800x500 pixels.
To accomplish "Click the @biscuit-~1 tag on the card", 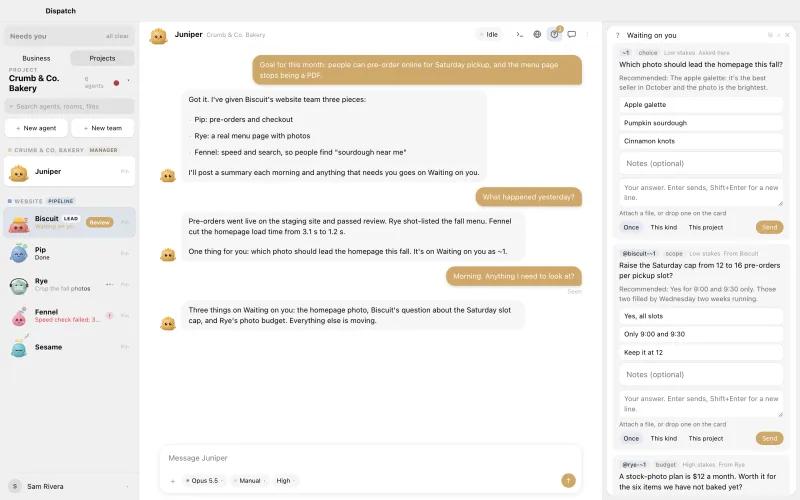I will point(639,254).
